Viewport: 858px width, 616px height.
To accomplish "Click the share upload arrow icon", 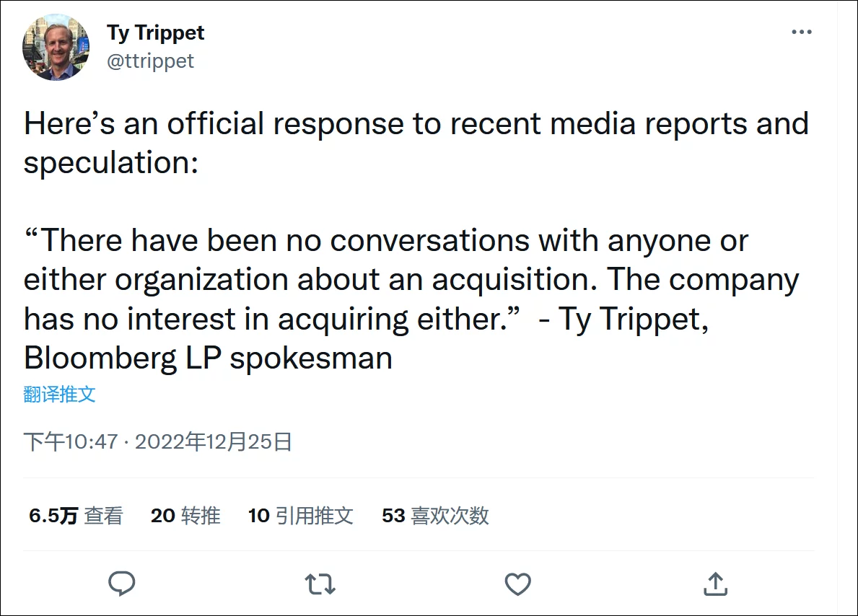I will click(x=714, y=583).
